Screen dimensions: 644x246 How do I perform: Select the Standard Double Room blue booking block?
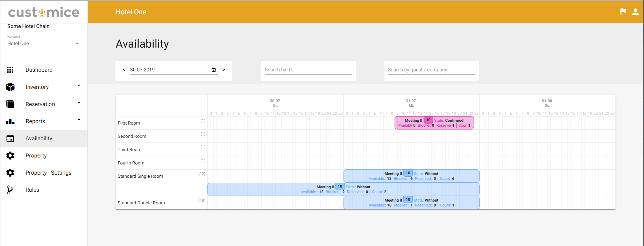tap(411, 203)
